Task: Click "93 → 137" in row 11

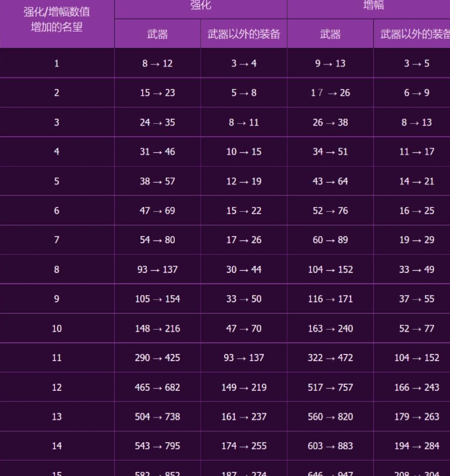Action: point(244,358)
